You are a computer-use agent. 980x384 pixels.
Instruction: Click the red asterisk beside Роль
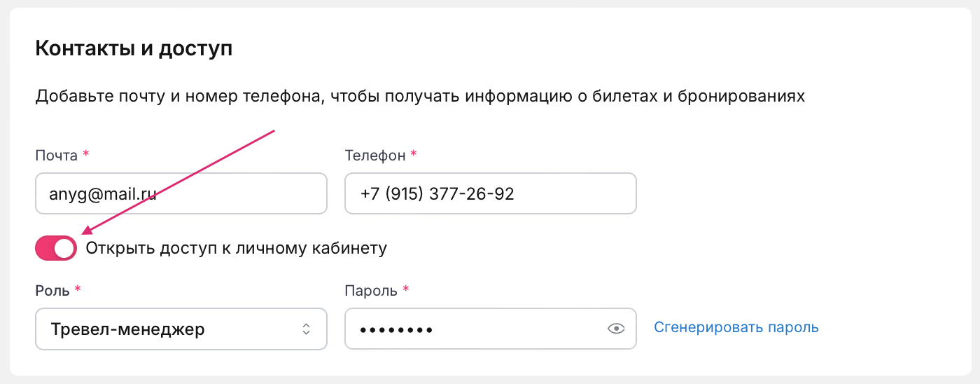(x=77, y=289)
